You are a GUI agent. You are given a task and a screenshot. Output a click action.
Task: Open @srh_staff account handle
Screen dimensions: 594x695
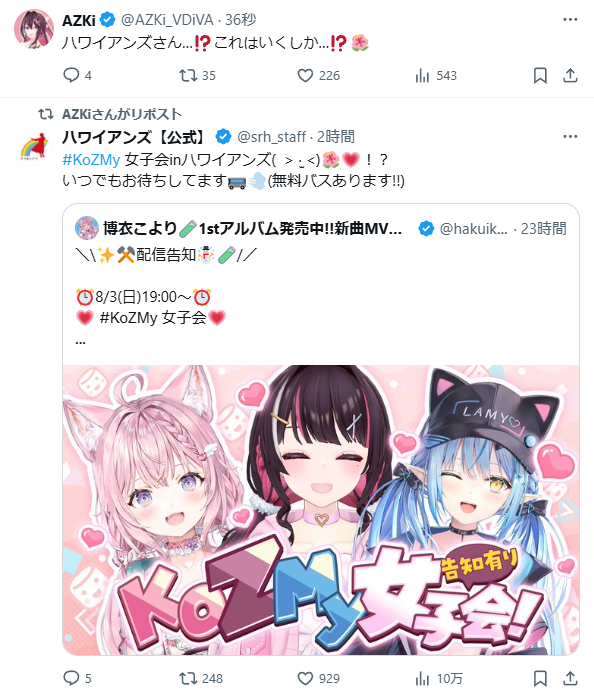pyautogui.click(x=271, y=137)
